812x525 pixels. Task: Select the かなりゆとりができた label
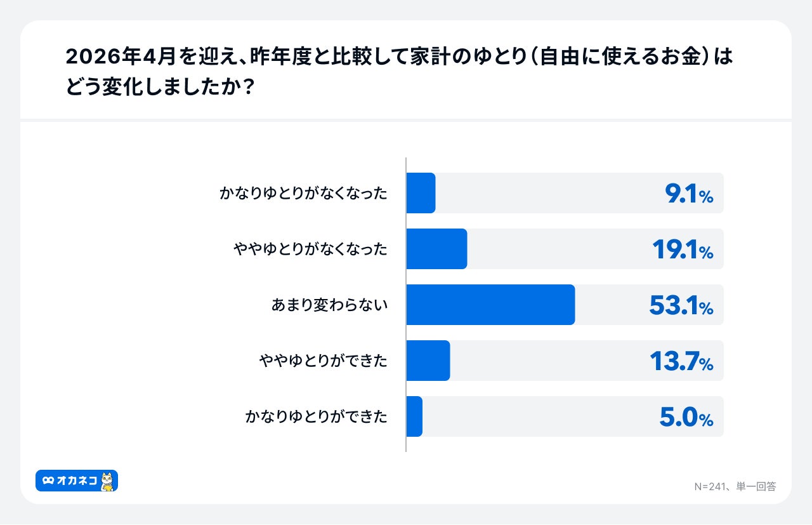click(x=316, y=417)
